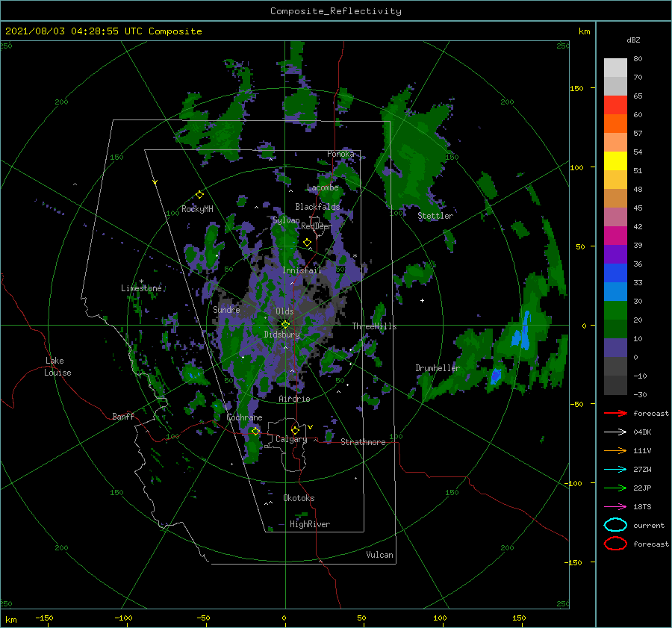Click the green 22JP arrow icon

[x=615, y=488]
